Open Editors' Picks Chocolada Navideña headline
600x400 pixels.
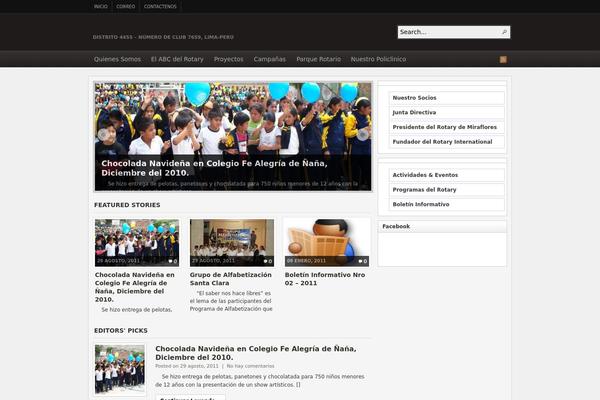(x=256, y=353)
